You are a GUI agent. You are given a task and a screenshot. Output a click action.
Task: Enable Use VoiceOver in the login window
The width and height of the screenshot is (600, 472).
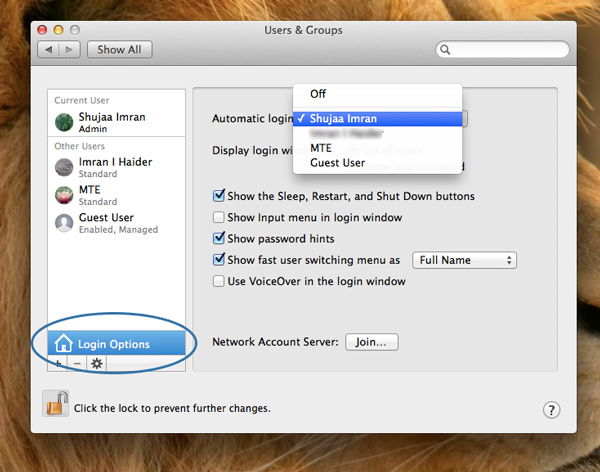point(218,281)
